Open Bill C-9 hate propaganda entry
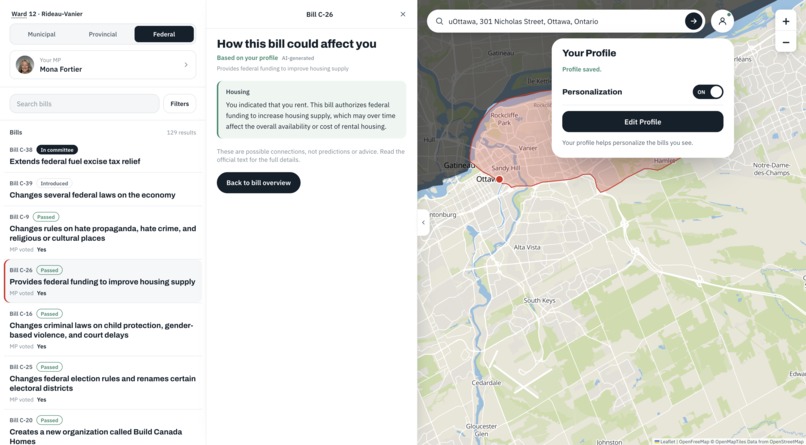This screenshot has width=806, height=445. tap(103, 233)
